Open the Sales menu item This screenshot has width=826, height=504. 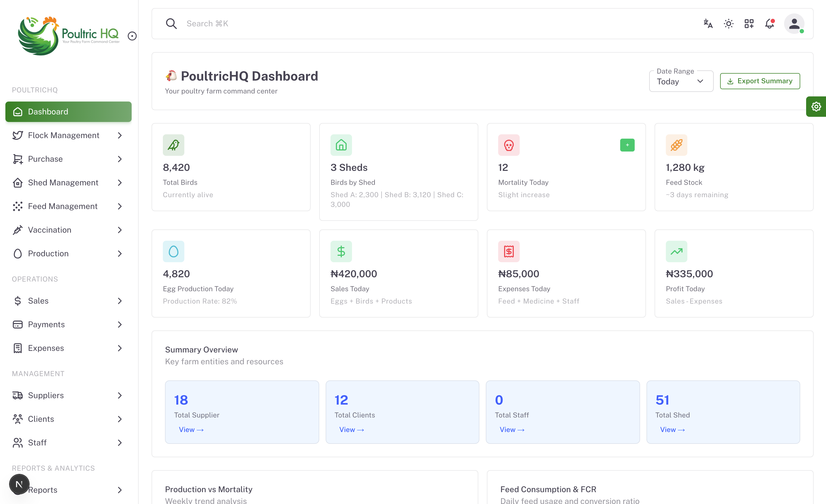(x=69, y=301)
